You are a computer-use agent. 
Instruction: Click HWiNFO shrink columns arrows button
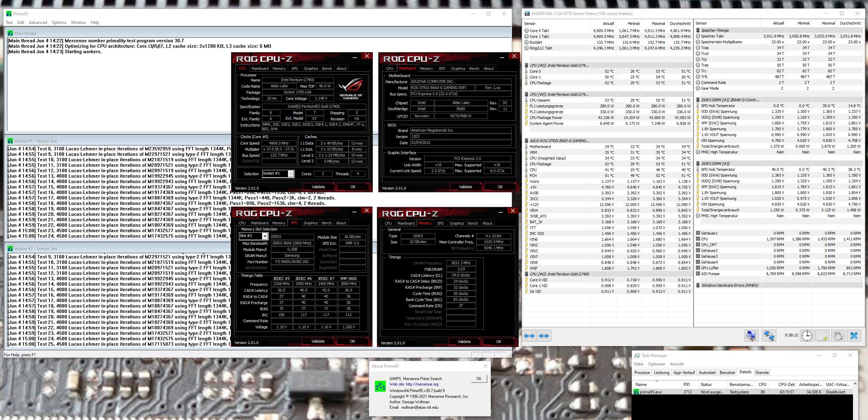click(x=544, y=336)
